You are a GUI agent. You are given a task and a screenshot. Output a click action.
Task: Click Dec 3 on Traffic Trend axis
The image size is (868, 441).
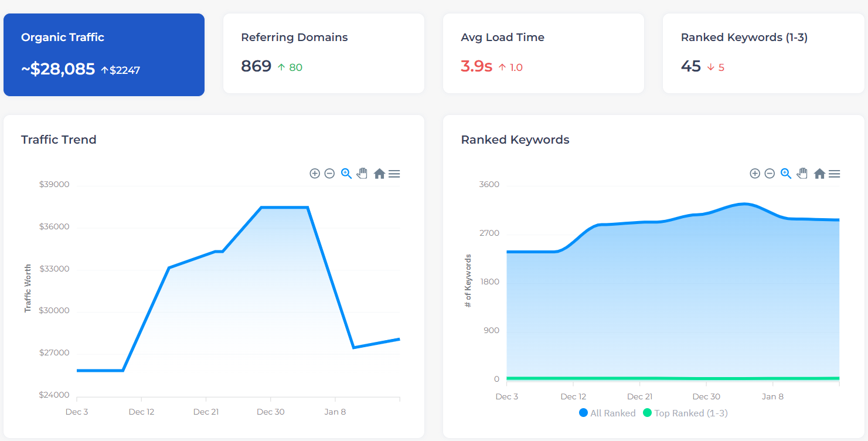click(x=77, y=412)
